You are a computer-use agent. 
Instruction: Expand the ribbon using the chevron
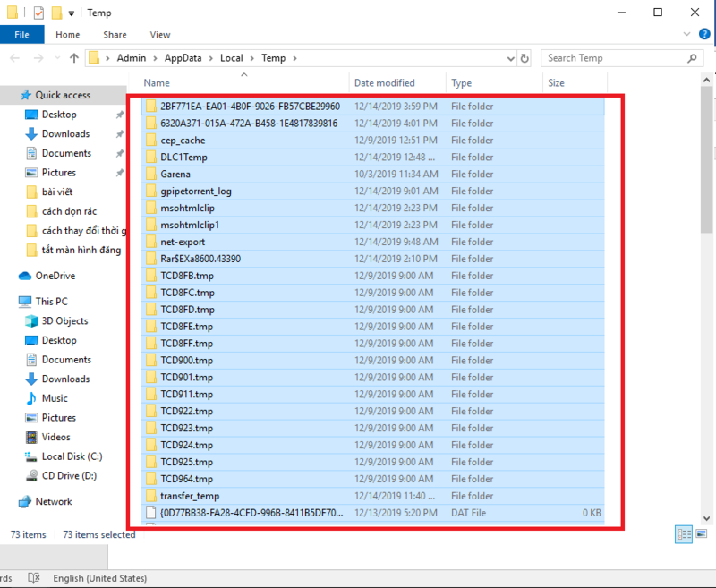click(x=686, y=34)
